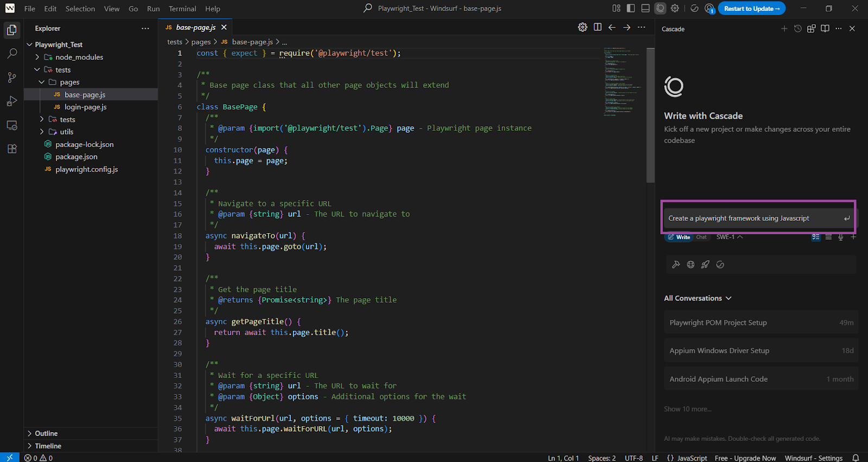Click the editor vertical scrollbar thumb
868x462 pixels.
point(650,115)
